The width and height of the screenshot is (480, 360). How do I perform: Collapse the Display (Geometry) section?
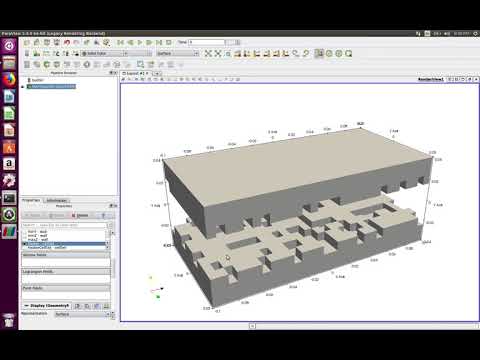tap(26, 306)
